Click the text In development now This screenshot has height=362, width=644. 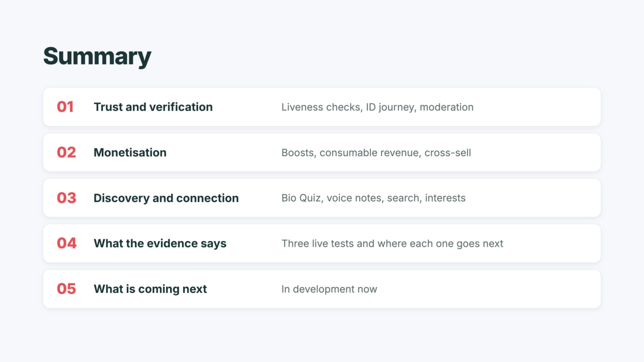click(329, 289)
